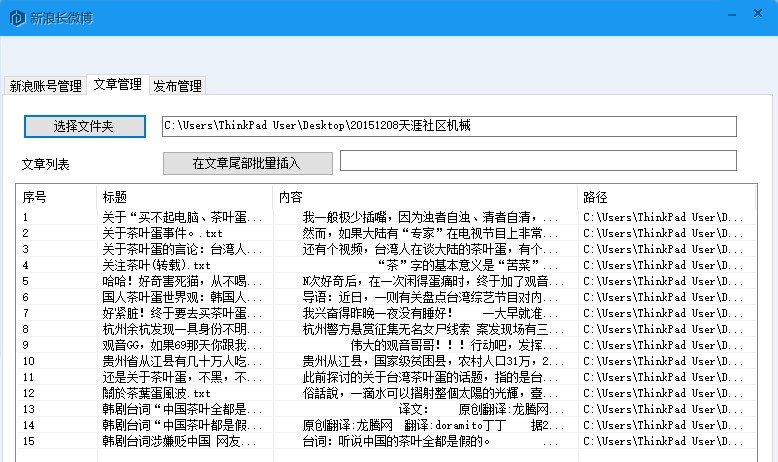Open the 发布管理 tab
Image resolution: width=778 pixels, height=462 pixels.
pos(177,86)
